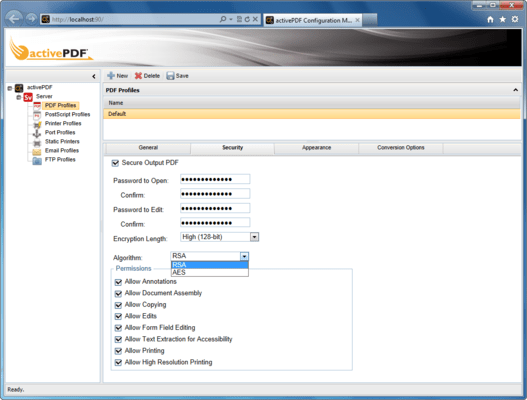
Task: Switch to the Security tab
Action: click(233, 148)
